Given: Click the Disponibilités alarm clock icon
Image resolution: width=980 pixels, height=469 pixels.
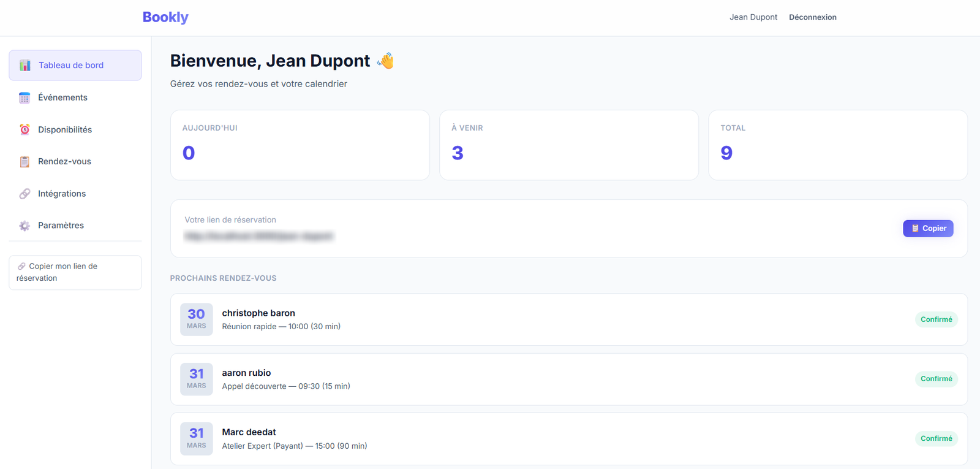Looking at the screenshot, I should click(x=24, y=129).
